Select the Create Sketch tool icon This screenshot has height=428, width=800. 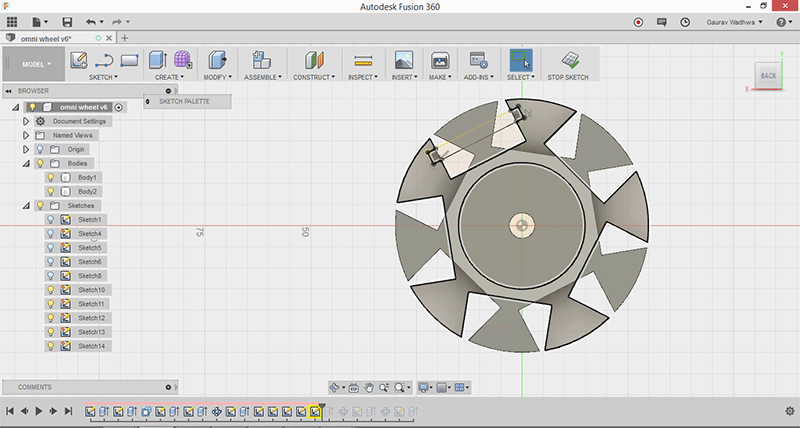coord(79,60)
